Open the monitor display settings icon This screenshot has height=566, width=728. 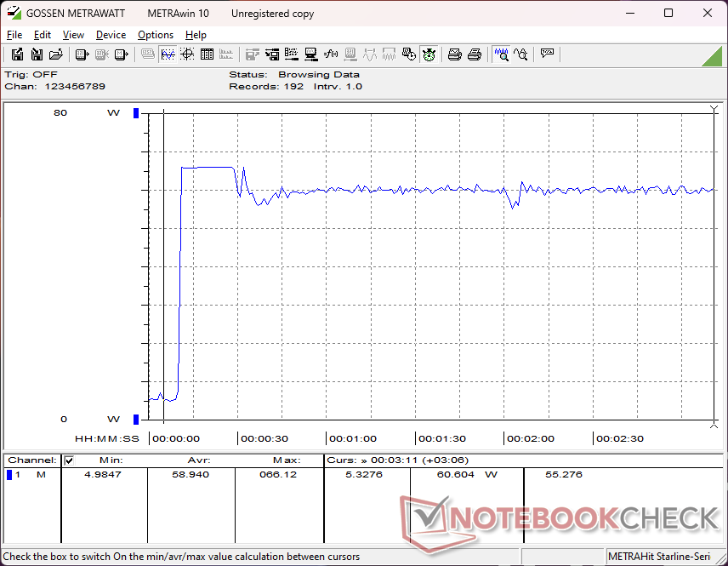pyautogui.click(x=311, y=54)
